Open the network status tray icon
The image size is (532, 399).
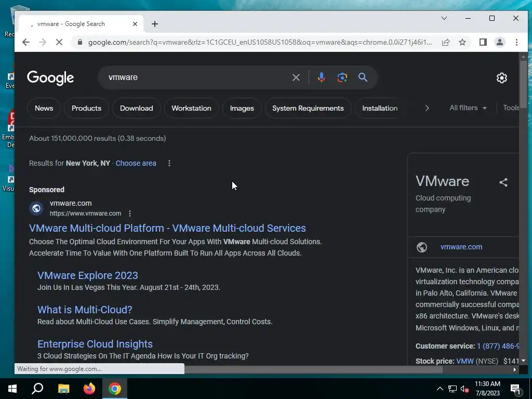coord(453,389)
